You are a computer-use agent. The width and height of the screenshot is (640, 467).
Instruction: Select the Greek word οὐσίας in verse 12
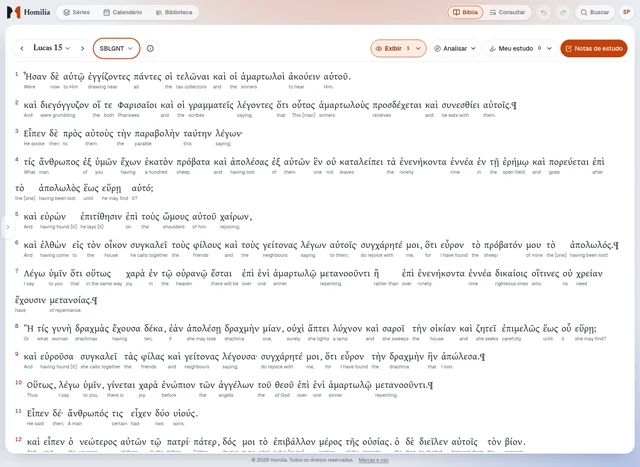click(x=374, y=442)
